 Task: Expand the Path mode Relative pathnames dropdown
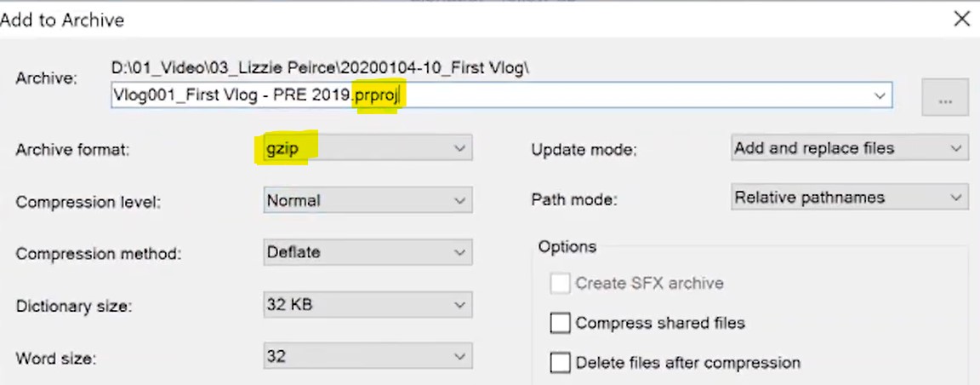(x=849, y=198)
